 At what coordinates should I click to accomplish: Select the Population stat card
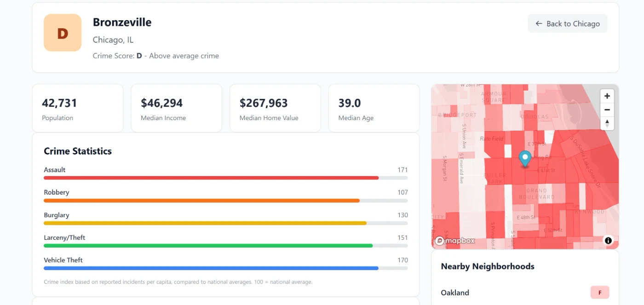click(78, 109)
